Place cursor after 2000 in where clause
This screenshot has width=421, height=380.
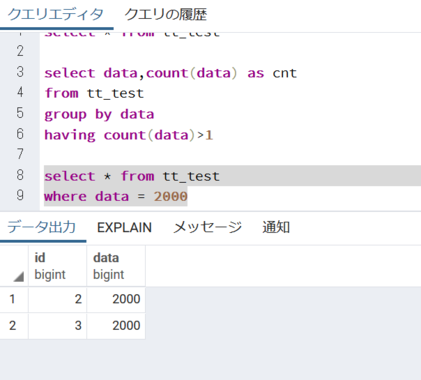tap(188, 196)
